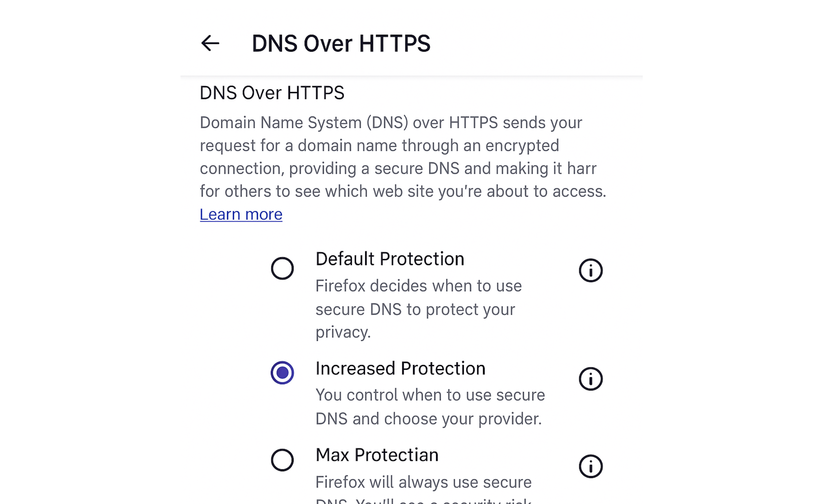Click the back arrow in the header
Image resolution: width=813 pixels, height=504 pixels.
click(x=210, y=43)
